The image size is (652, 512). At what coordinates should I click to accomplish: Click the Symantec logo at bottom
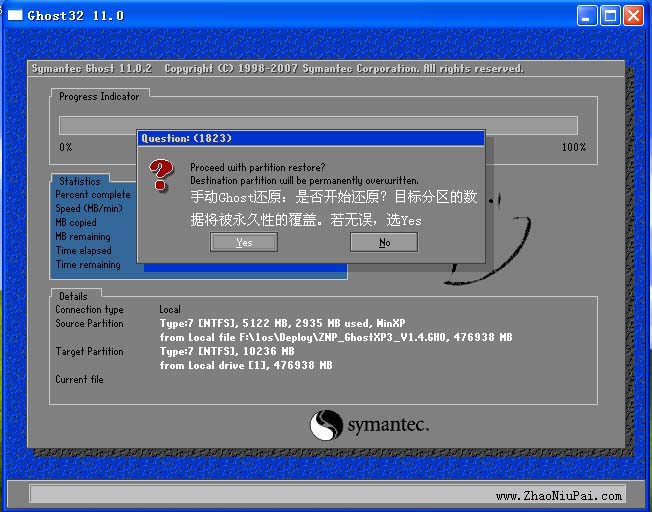pyautogui.click(x=369, y=425)
